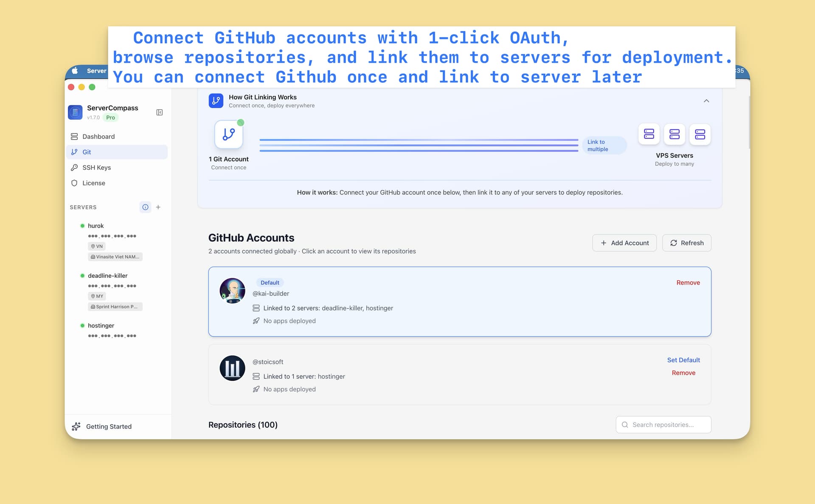Viewport: 815px width, 504px height.
Task: Select the hurok server entry
Action: click(96, 225)
